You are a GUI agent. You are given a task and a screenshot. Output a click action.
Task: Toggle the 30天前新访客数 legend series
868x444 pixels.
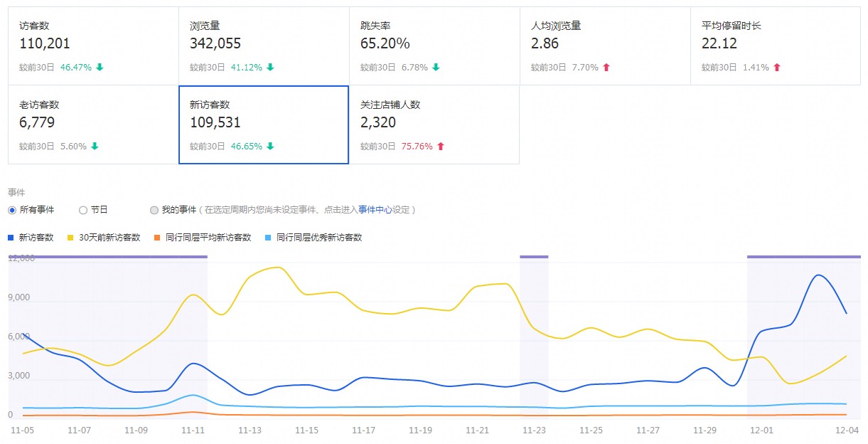point(103,238)
